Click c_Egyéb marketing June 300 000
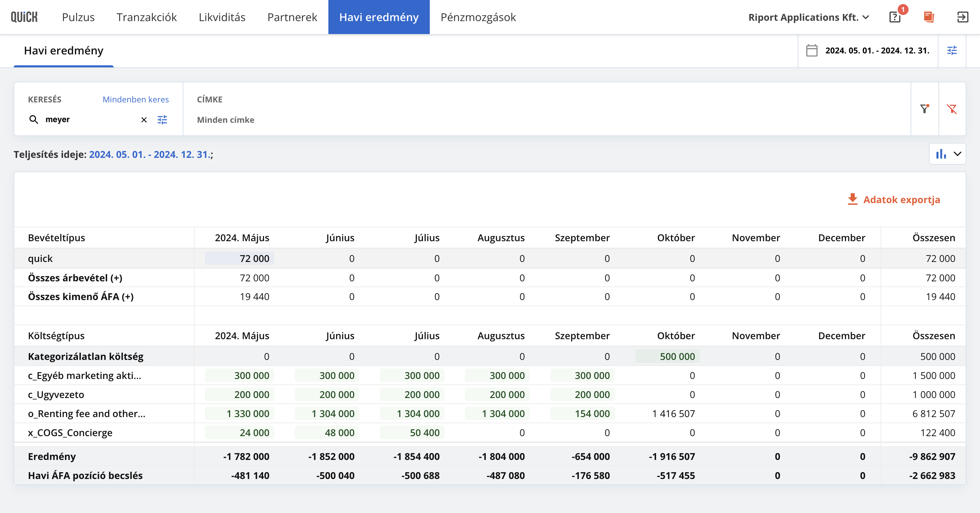The height and width of the screenshot is (513, 980). click(327, 375)
